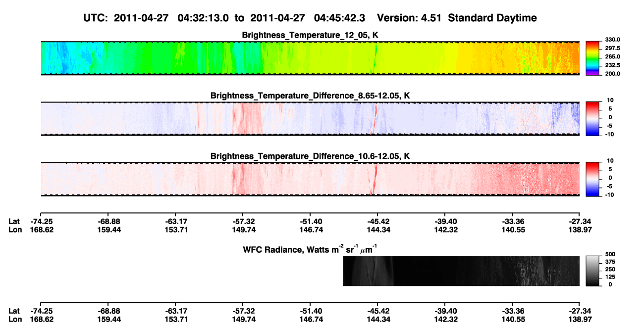Click the 12.05 brightness temperature image strip

click(310, 58)
